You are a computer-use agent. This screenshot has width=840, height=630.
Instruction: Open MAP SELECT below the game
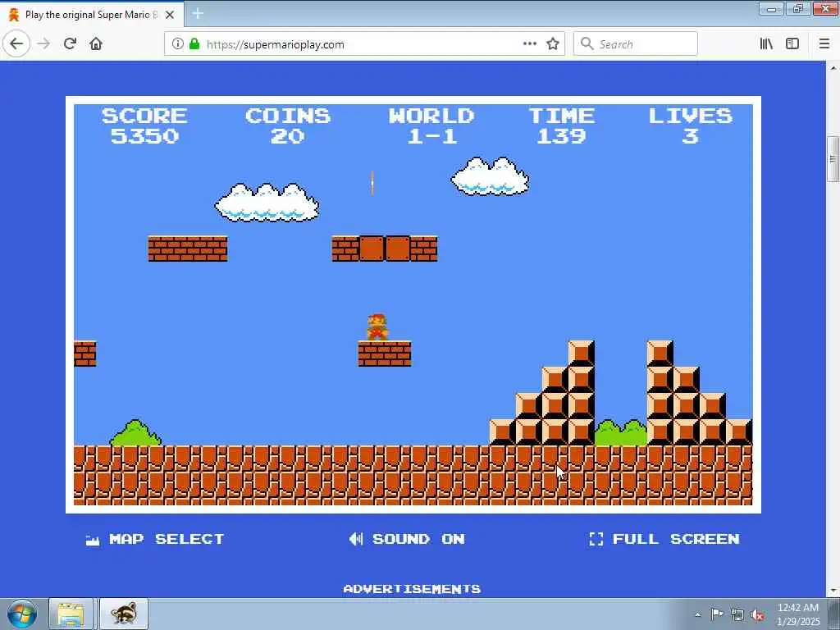tap(154, 539)
